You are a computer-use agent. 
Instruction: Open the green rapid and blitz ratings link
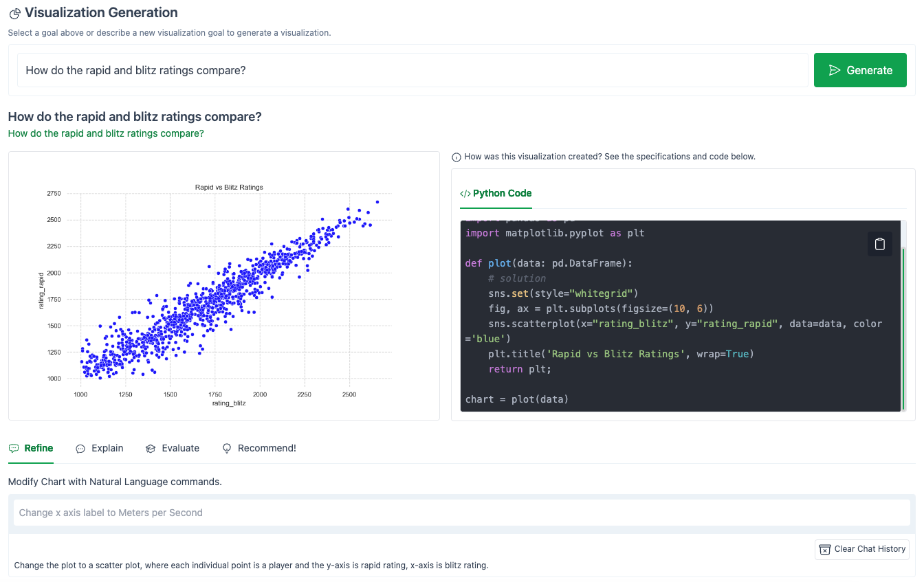tap(106, 133)
